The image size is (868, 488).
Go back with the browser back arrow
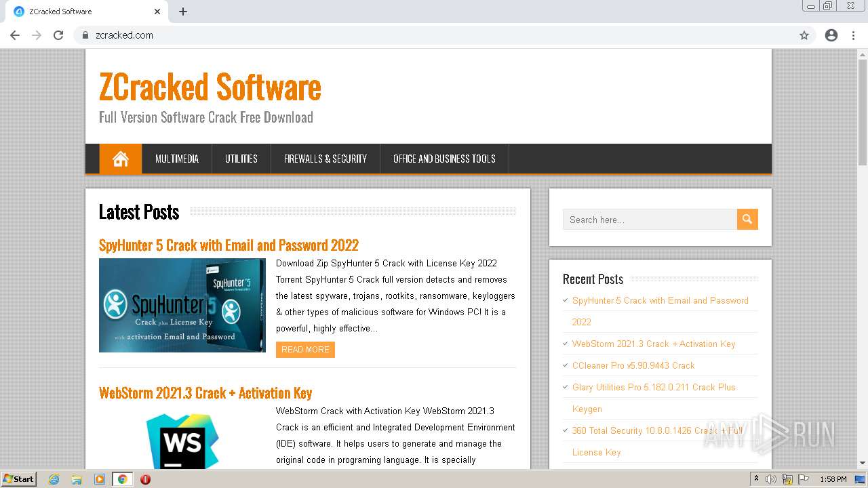(15, 35)
